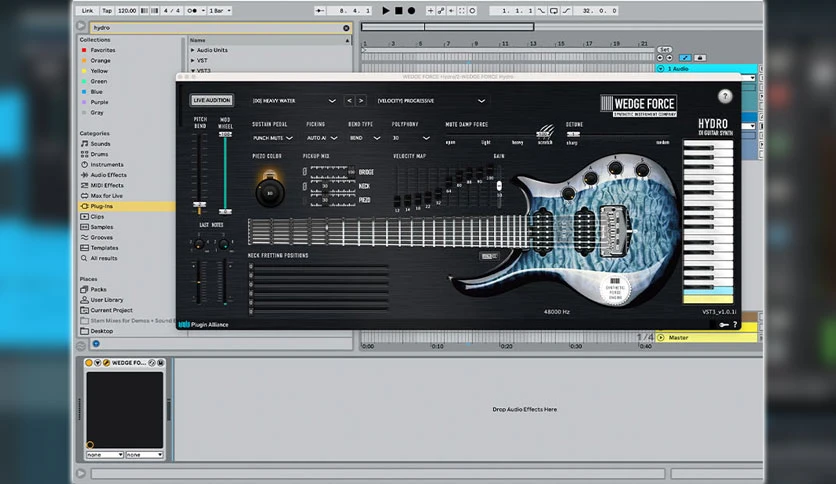Open the Audio Effects category
This screenshot has height=484, width=836.
[108, 175]
